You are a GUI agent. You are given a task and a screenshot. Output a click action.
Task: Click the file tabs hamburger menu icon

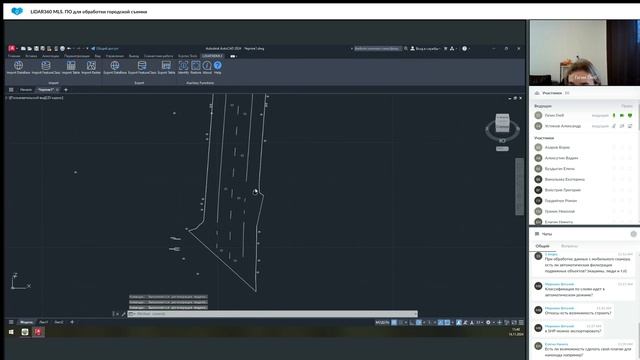tap(11, 90)
